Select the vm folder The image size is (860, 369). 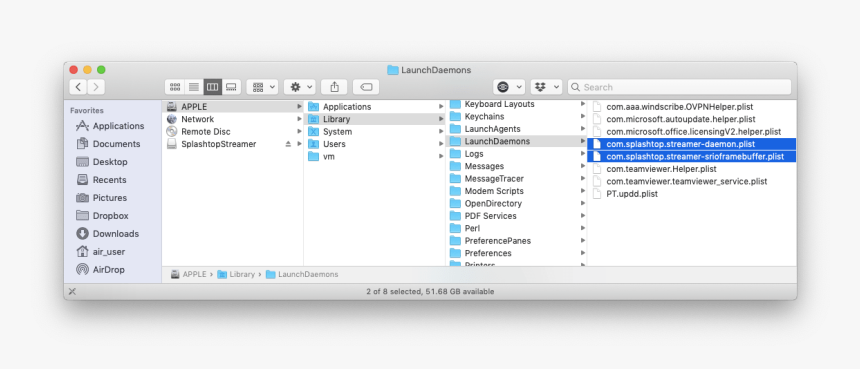point(374,156)
